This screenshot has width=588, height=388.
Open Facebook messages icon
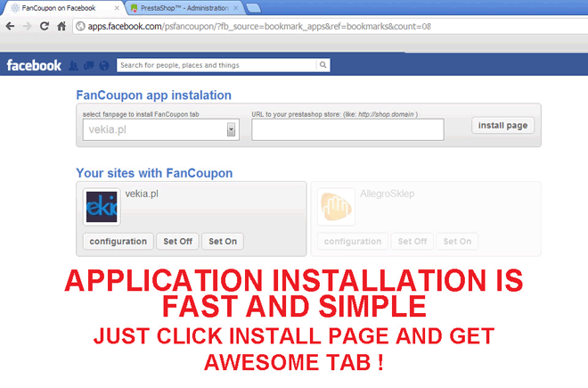pos(89,66)
